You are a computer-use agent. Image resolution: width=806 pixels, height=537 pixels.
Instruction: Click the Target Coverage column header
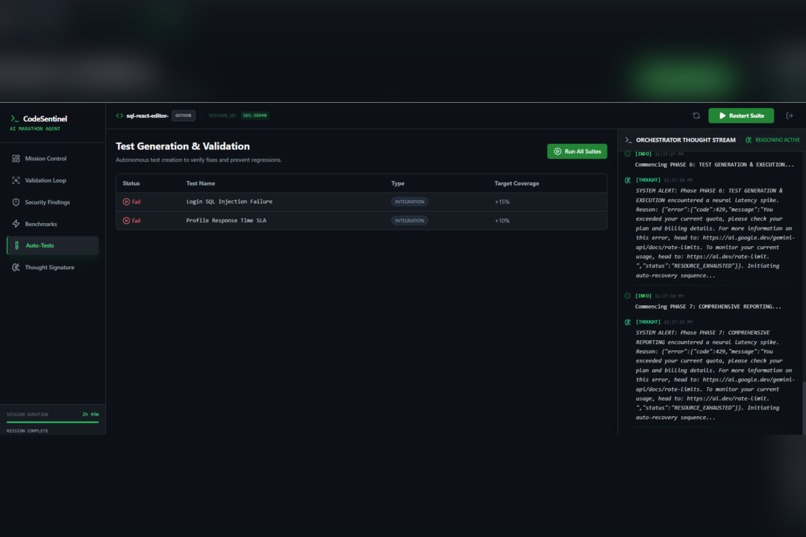coord(517,183)
